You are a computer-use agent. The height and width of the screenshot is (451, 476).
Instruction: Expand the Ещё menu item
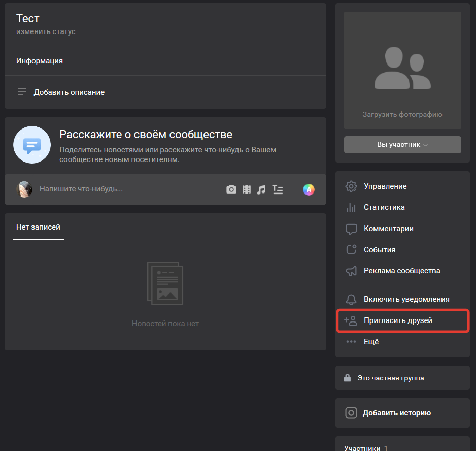click(x=371, y=342)
